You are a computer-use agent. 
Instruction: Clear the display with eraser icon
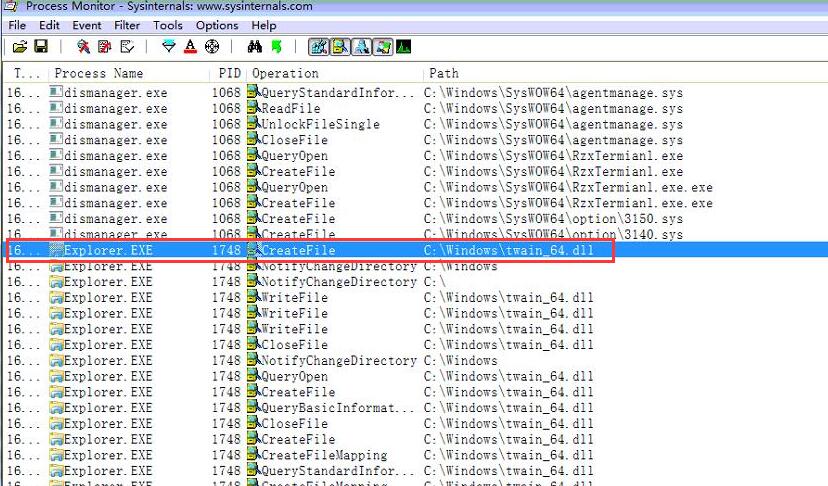tap(127, 47)
